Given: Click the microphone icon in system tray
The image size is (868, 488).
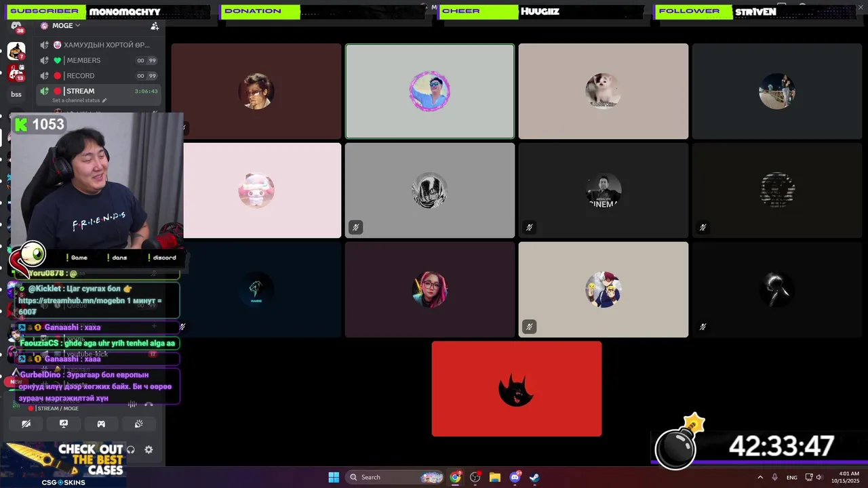Looking at the screenshot, I should click(x=775, y=477).
